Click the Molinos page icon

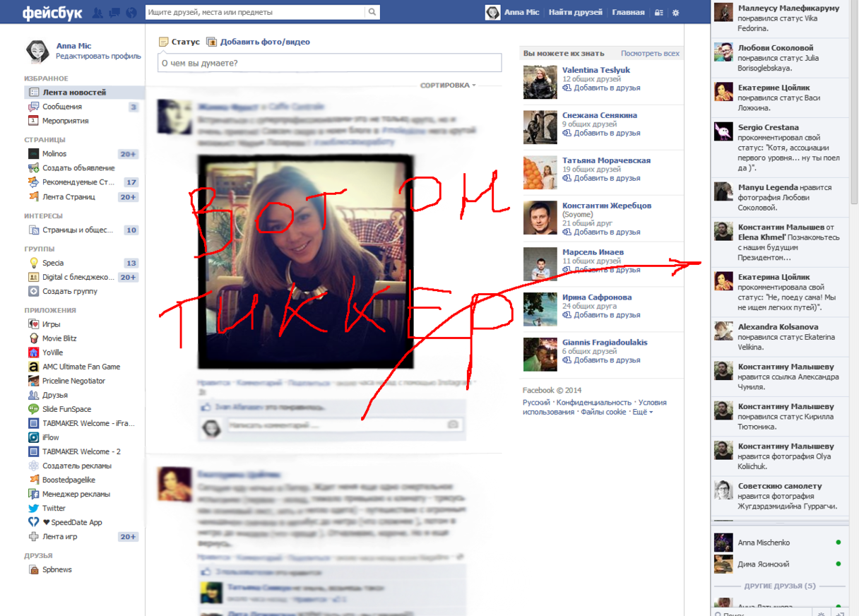point(33,154)
